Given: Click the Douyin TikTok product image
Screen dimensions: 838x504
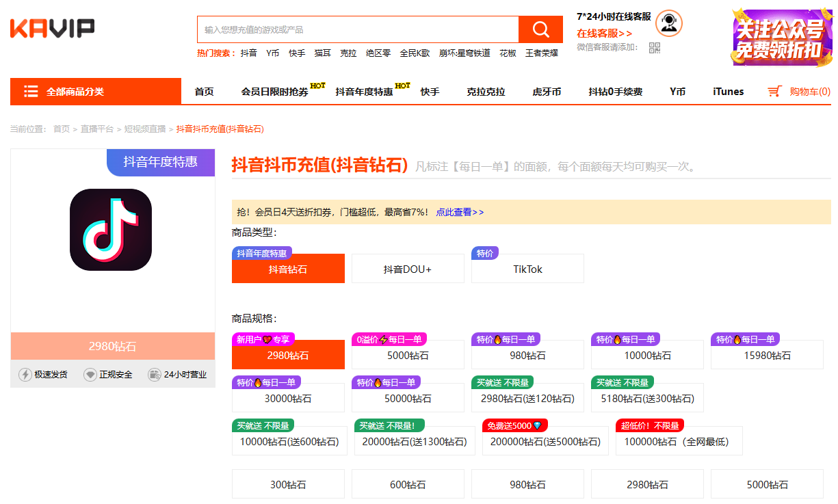Looking at the screenshot, I should click(x=111, y=230).
